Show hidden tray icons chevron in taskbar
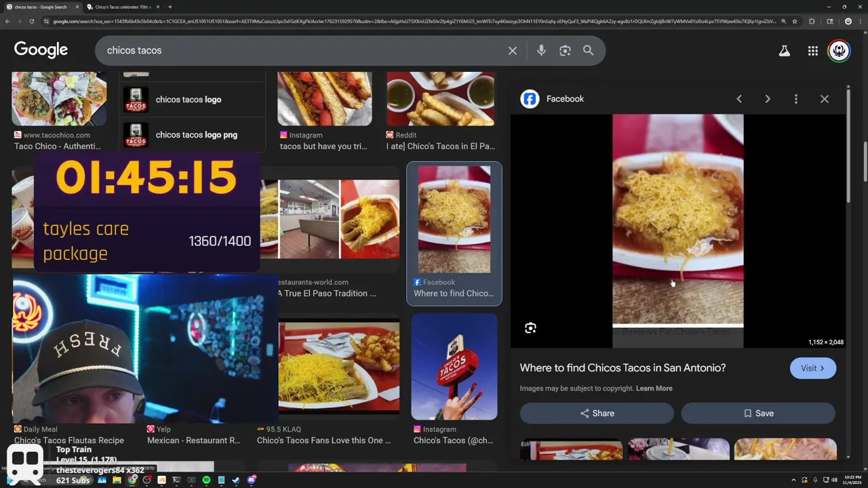 (x=794, y=481)
